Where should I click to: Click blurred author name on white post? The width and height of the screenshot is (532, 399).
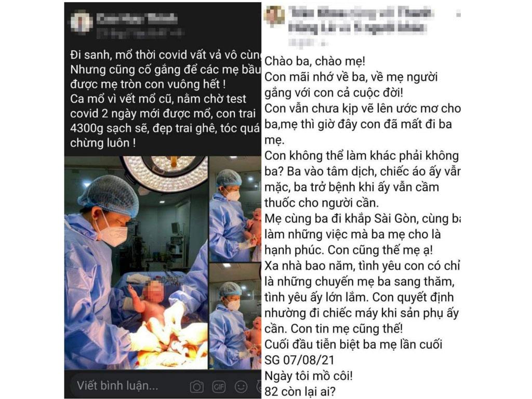pos(361,20)
